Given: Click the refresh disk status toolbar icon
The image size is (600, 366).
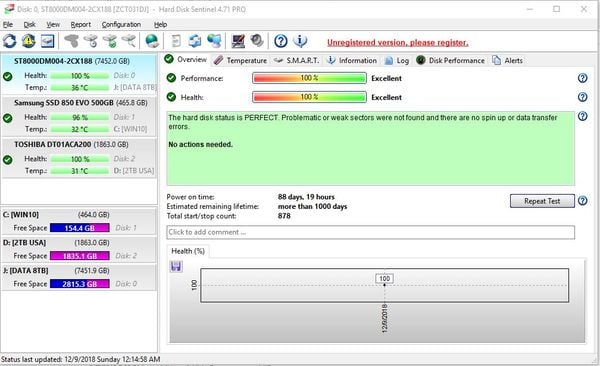Looking at the screenshot, I should point(10,41).
